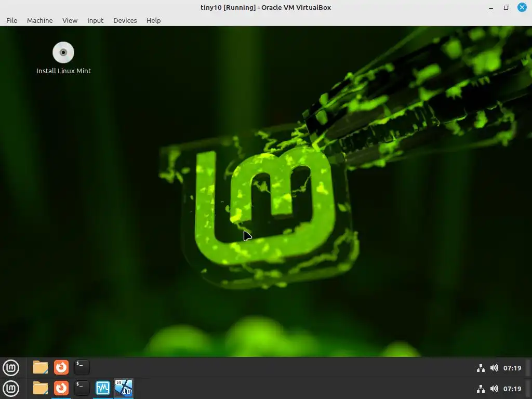Open the Install Linux Mint desktop icon
The image size is (532, 399).
coord(63,58)
